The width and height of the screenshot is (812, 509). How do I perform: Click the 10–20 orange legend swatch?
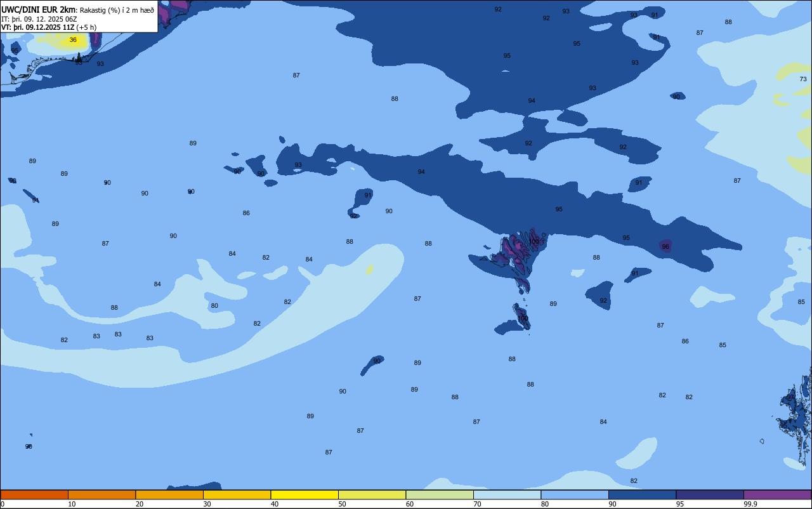tap(101, 494)
